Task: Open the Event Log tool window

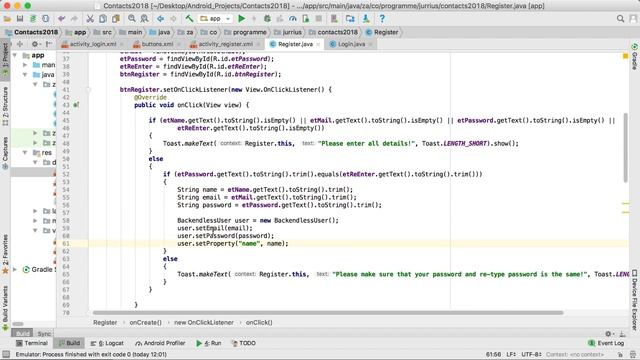Action: (x=606, y=343)
